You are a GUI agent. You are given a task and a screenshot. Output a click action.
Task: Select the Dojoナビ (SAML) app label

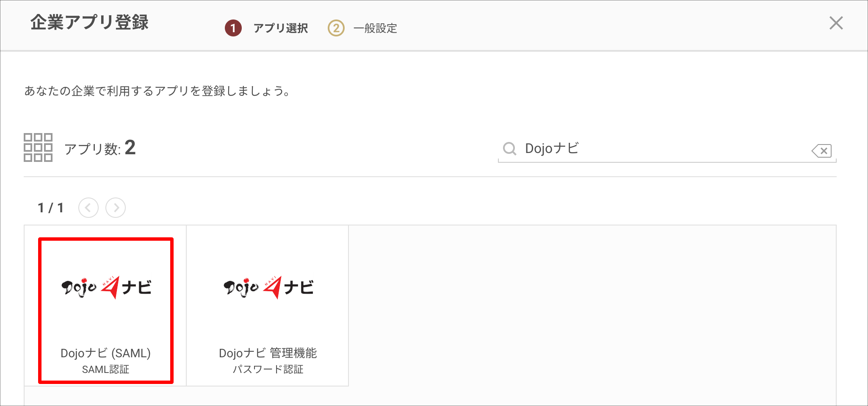[x=106, y=353]
